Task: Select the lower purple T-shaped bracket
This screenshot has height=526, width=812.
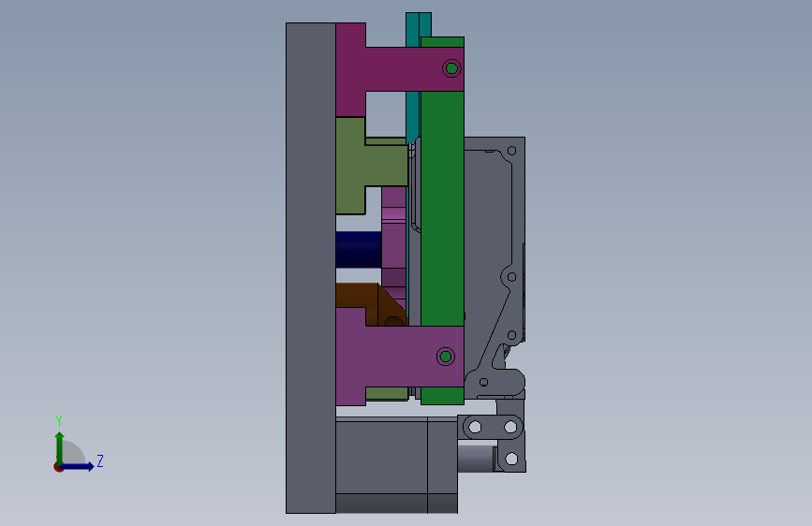Action: pyautogui.click(x=399, y=358)
